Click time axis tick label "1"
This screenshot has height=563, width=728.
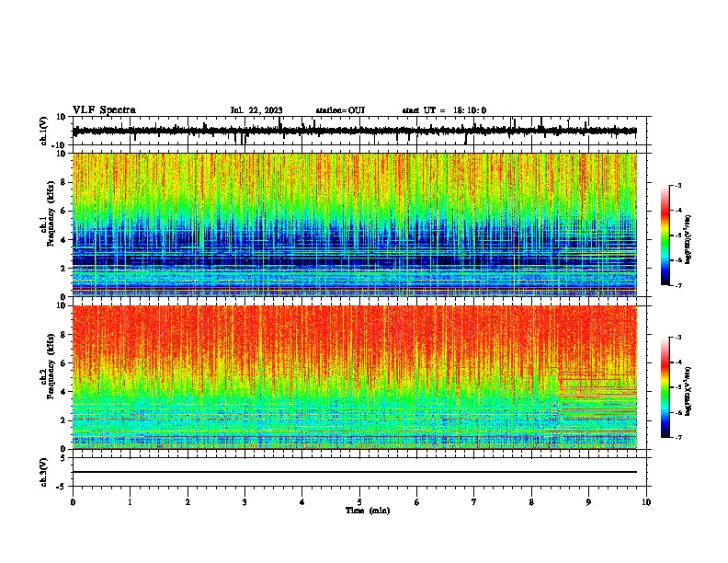click(130, 502)
